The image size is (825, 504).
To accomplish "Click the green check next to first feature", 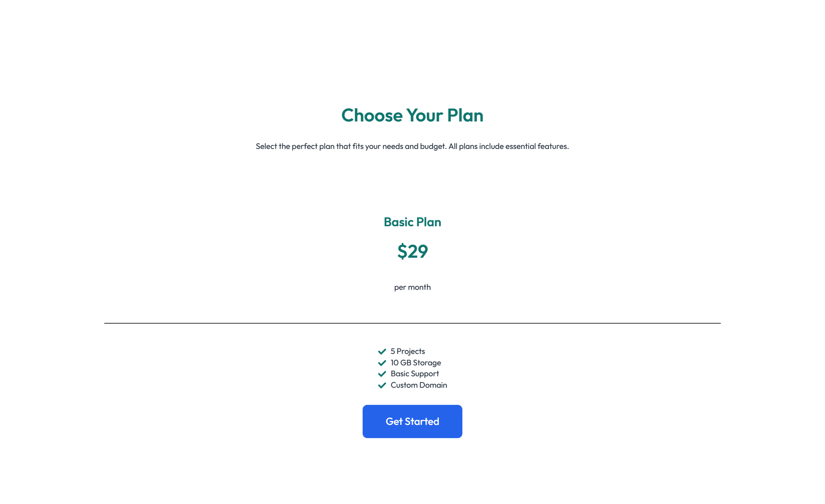I will point(382,351).
